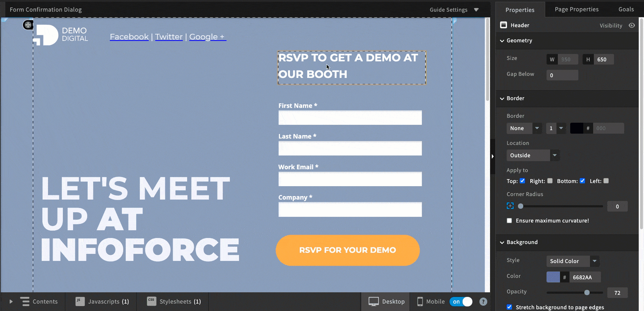
Task: Click the background color hex field
Action: [585, 277]
